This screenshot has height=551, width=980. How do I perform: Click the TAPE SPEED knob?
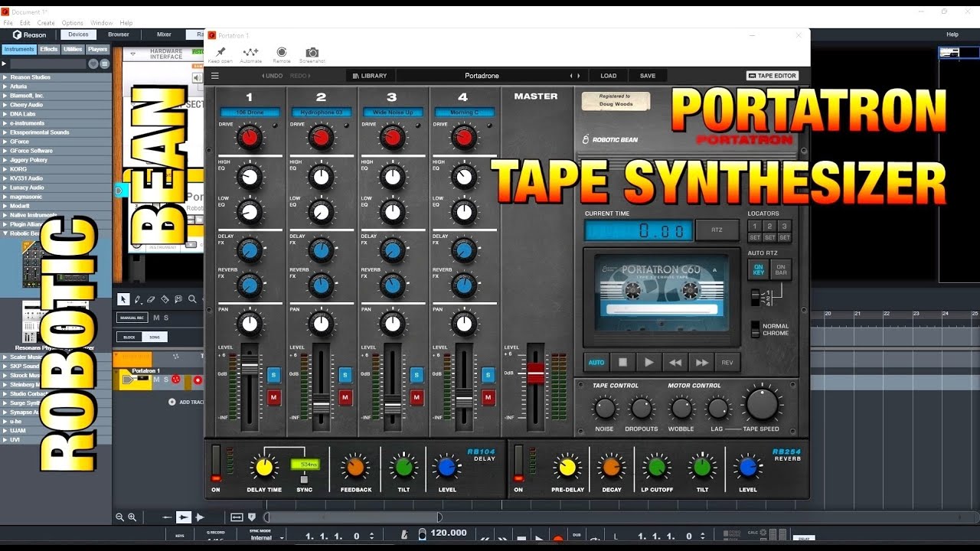761,405
